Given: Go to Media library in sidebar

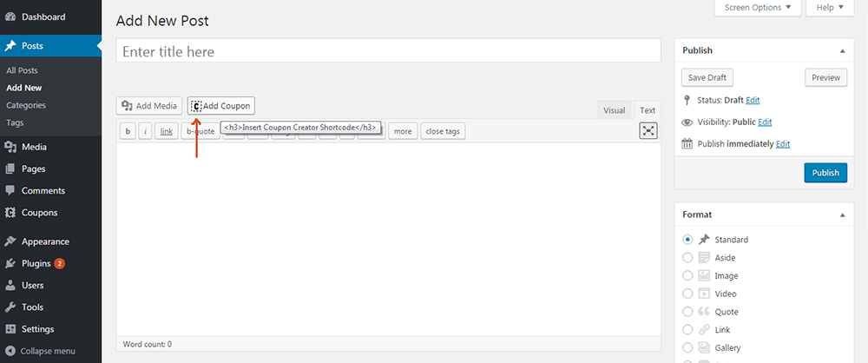Looking at the screenshot, I should (34, 147).
